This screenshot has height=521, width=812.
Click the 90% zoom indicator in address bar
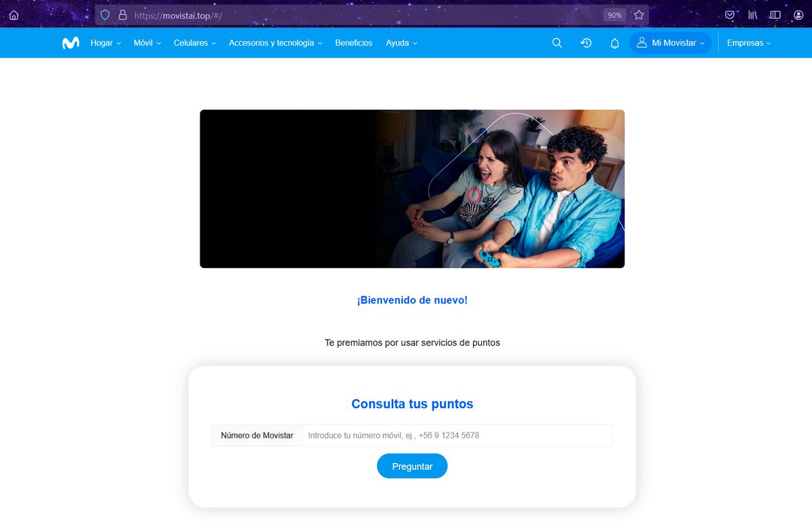click(x=614, y=14)
